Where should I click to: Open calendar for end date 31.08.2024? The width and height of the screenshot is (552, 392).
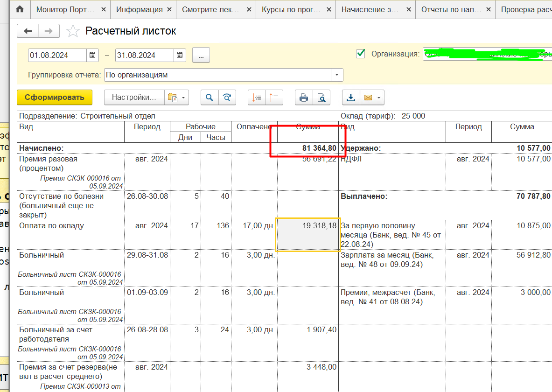coord(180,55)
